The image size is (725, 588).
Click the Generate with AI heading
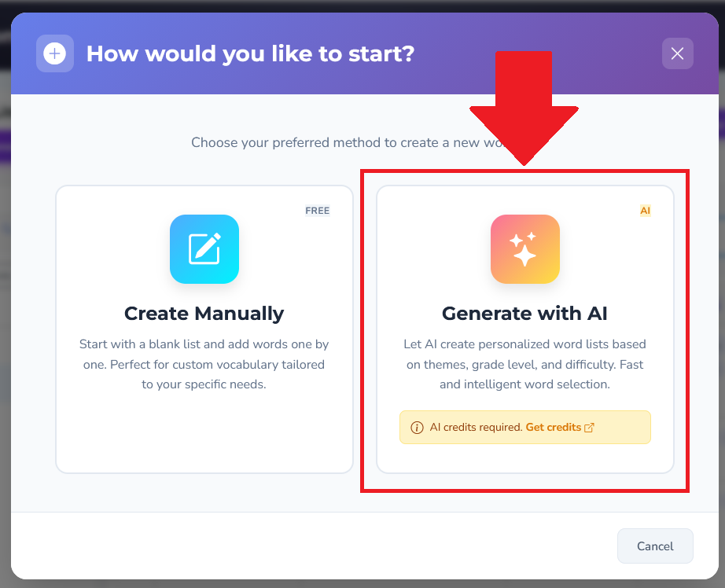coord(524,313)
